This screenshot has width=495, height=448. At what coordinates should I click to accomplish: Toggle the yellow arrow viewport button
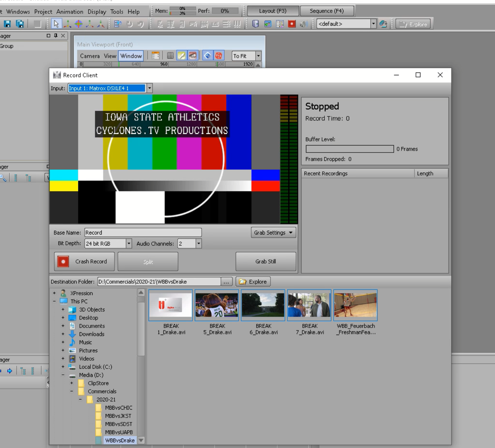(x=182, y=56)
